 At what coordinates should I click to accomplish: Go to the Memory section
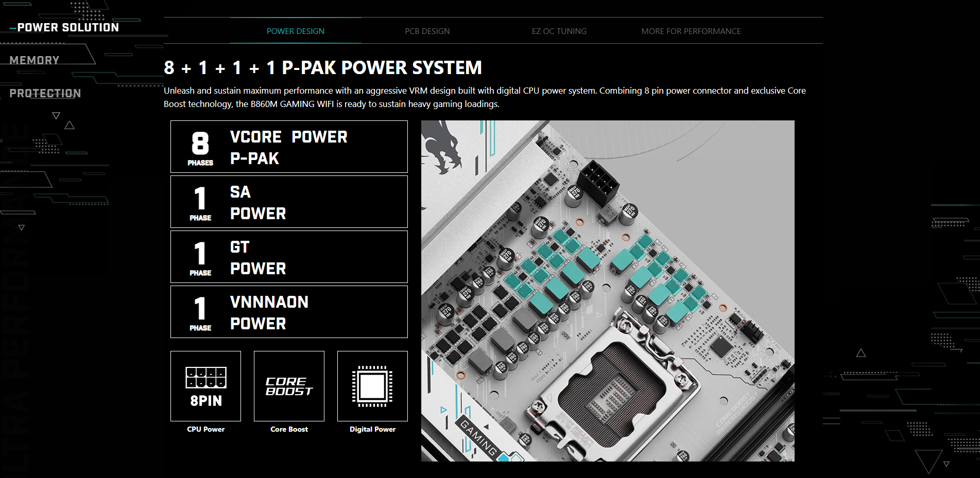click(x=35, y=60)
